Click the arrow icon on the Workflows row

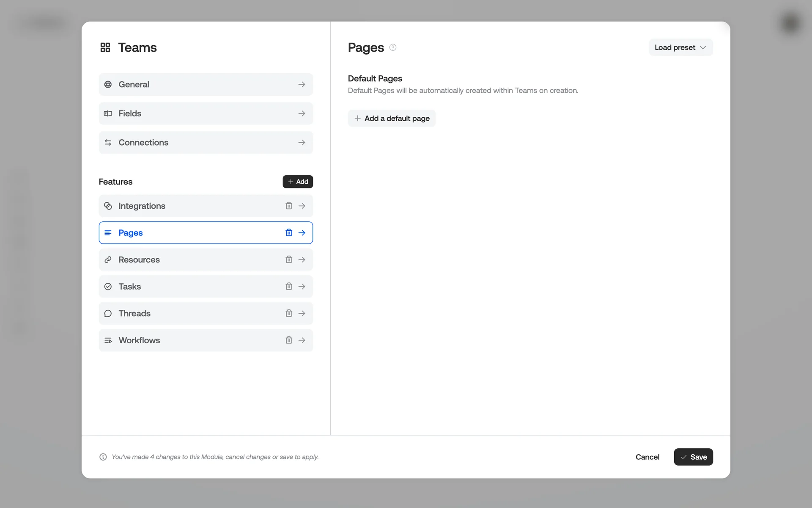pos(302,340)
